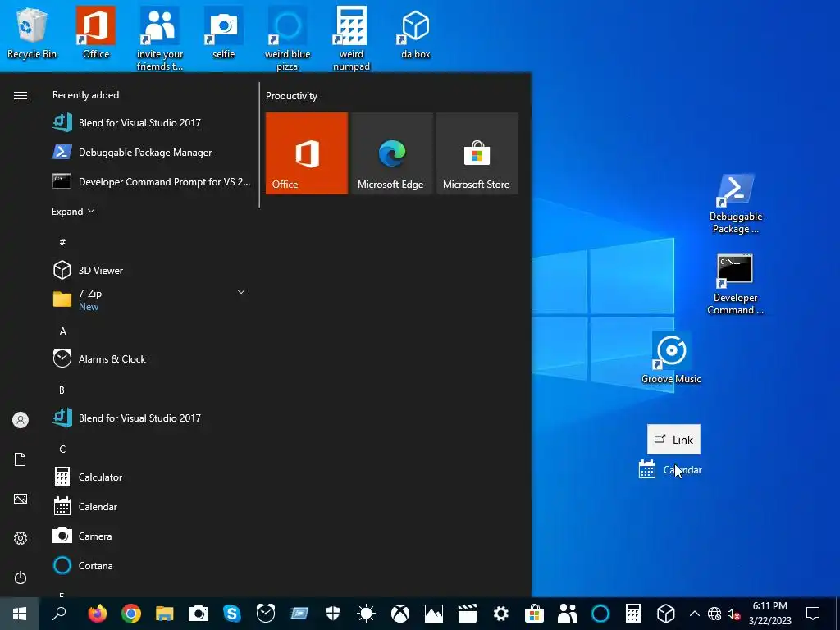Screen dimensions: 840x630
Task: Select the Developer Command desktop shortcut
Action: [x=735, y=285]
